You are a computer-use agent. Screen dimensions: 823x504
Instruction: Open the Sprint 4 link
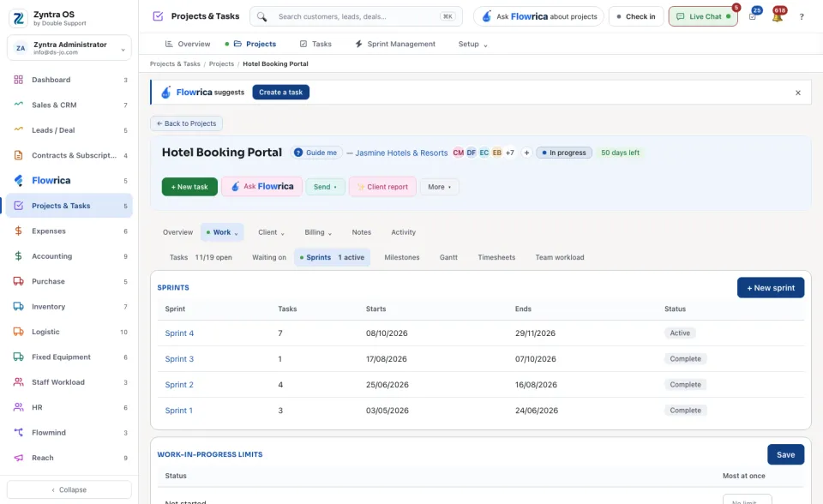coord(179,333)
